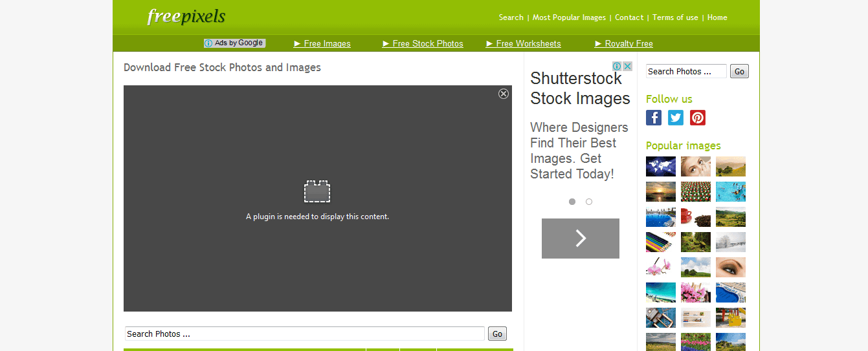
Task: Click the missing plugin puzzle icon
Action: pyautogui.click(x=317, y=191)
